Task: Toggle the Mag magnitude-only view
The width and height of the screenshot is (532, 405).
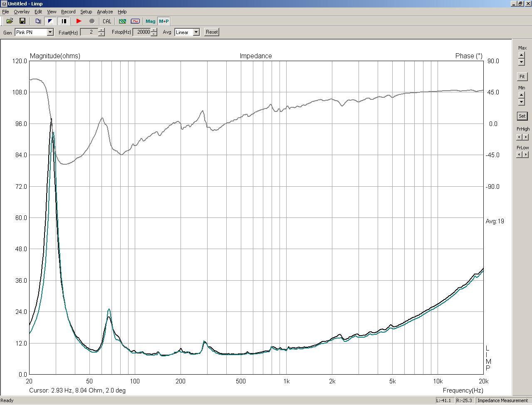Action: click(151, 21)
